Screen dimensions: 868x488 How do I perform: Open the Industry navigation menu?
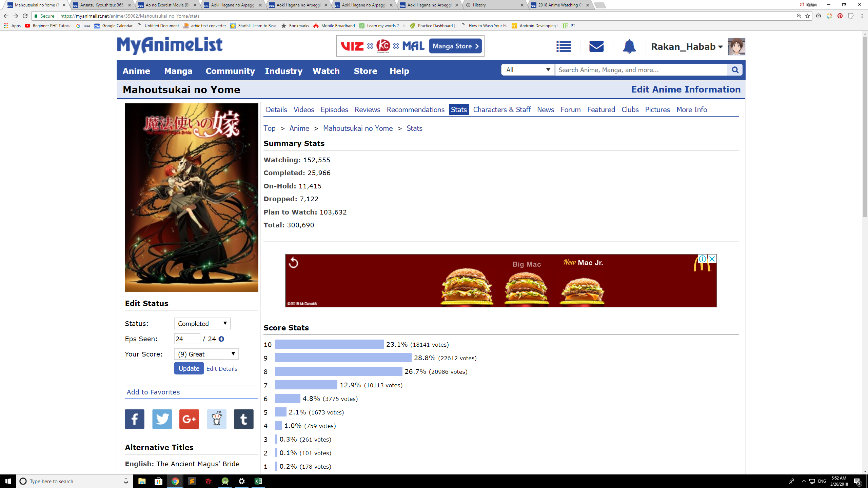point(284,71)
